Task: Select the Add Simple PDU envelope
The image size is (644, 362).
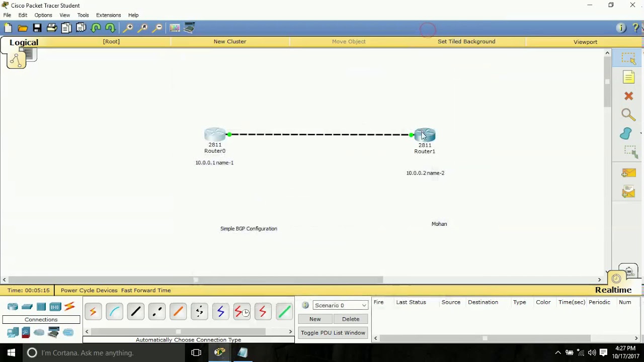Action: (x=628, y=173)
